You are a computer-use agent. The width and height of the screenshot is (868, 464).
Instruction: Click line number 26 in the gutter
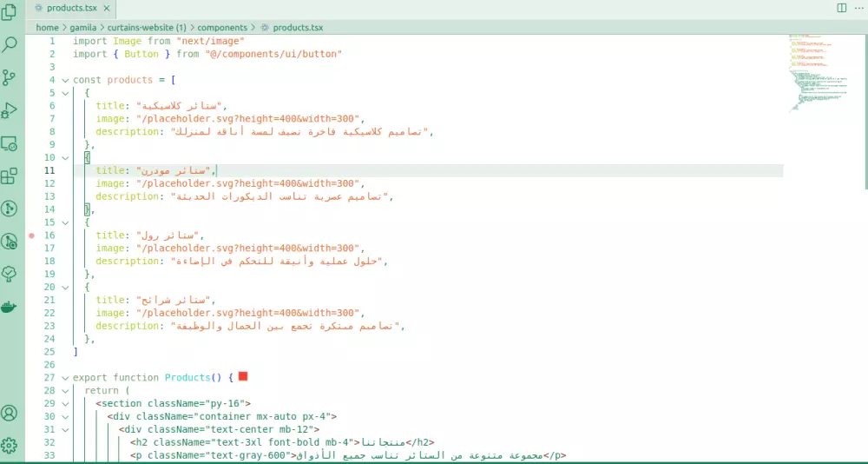tap(49, 365)
